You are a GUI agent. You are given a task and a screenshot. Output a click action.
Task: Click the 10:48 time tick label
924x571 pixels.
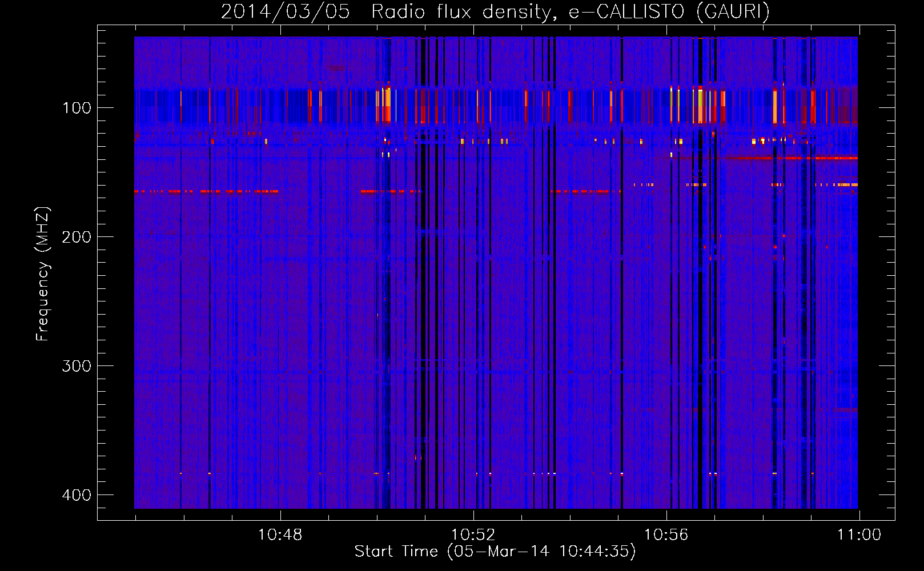click(x=280, y=535)
